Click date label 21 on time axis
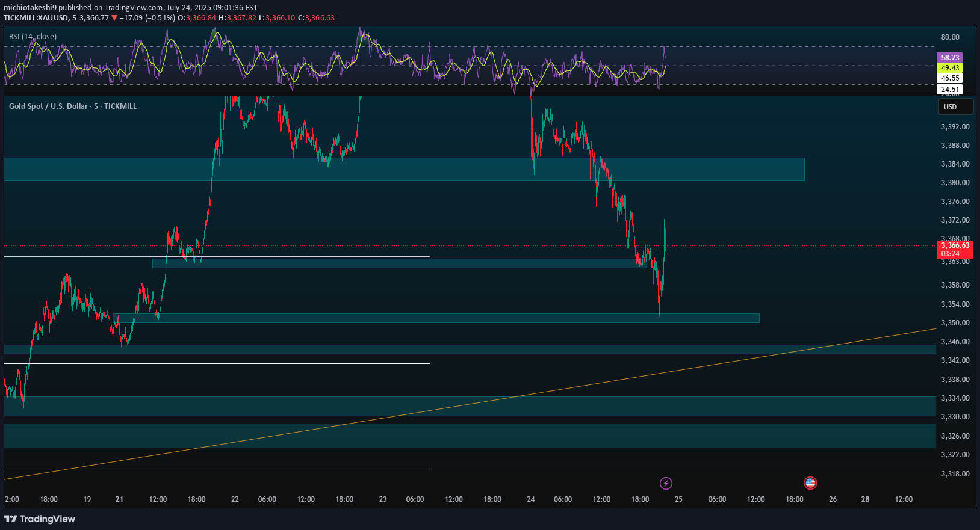 point(119,499)
